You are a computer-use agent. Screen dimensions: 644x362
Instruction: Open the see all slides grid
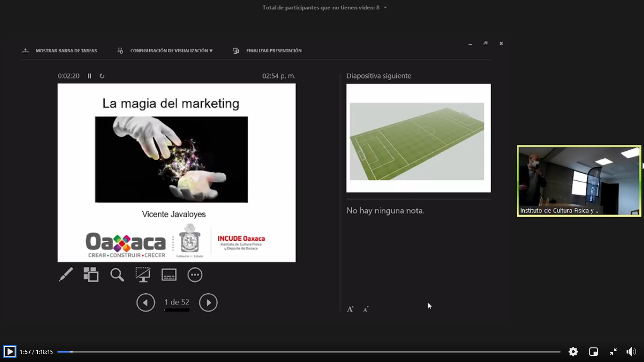[91, 274]
